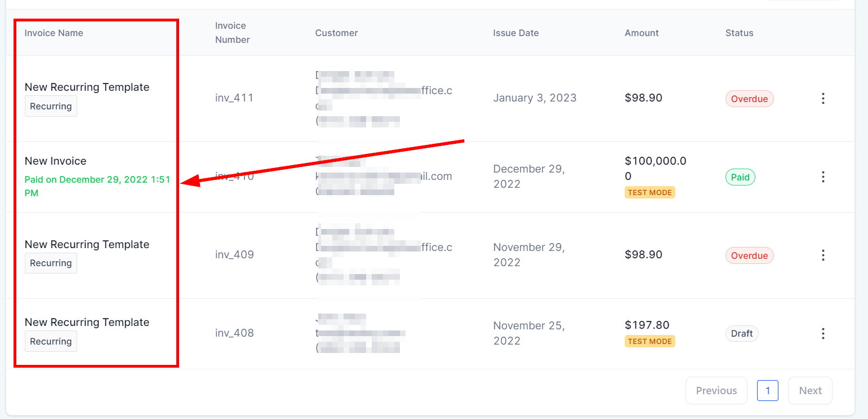Select page 1 in pagination
Image resolution: width=868 pixels, height=419 pixels.
767,391
